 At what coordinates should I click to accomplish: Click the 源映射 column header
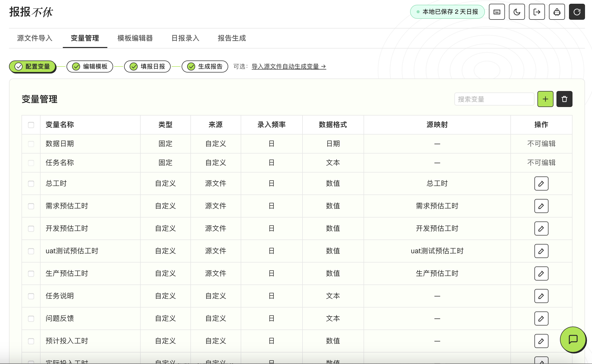pyautogui.click(x=437, y=124)
